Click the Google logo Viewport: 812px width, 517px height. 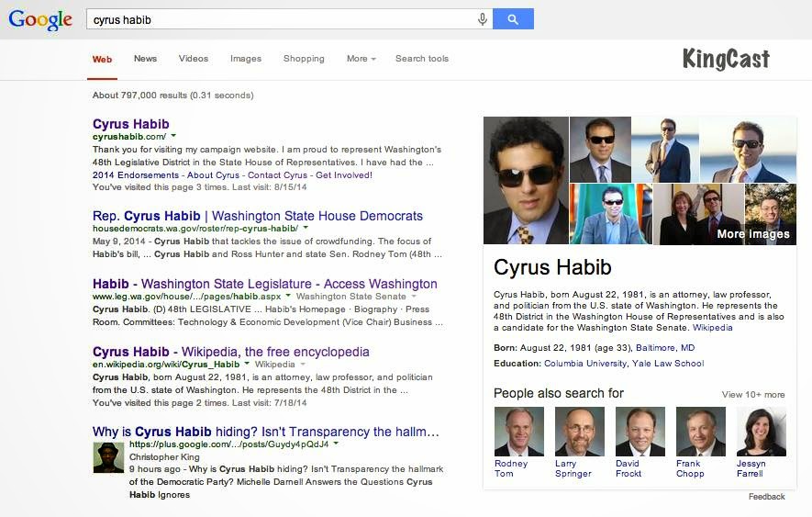pyautogui.click(x=40, y=20)
